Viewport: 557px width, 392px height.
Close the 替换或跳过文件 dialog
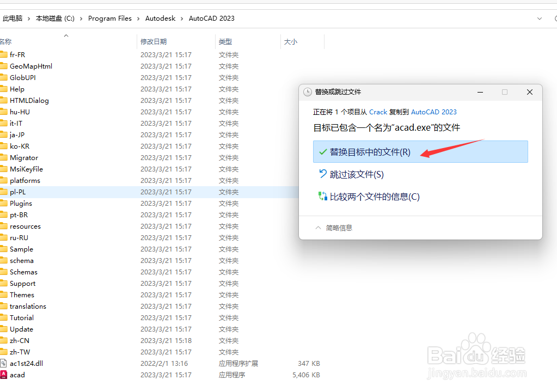530,92
